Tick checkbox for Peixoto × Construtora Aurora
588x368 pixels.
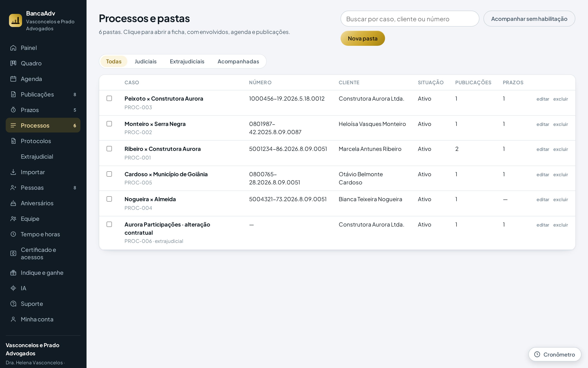coord(109,98)
